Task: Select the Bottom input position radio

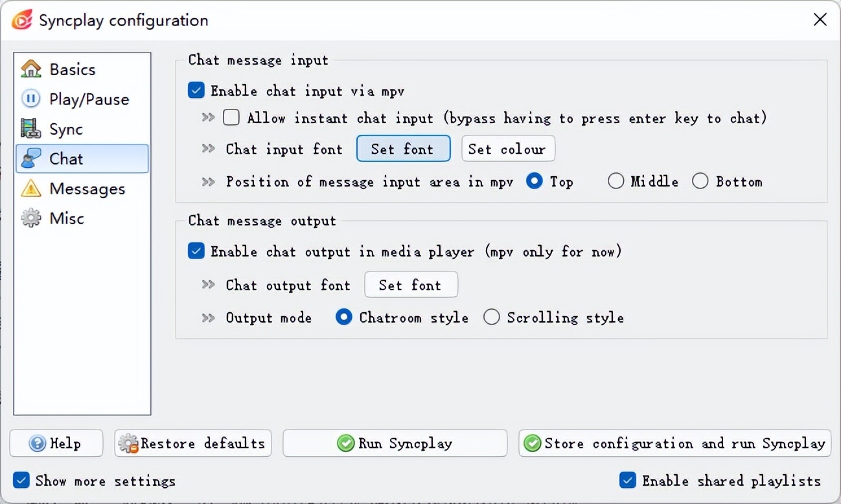Action: tap(700, 181)
